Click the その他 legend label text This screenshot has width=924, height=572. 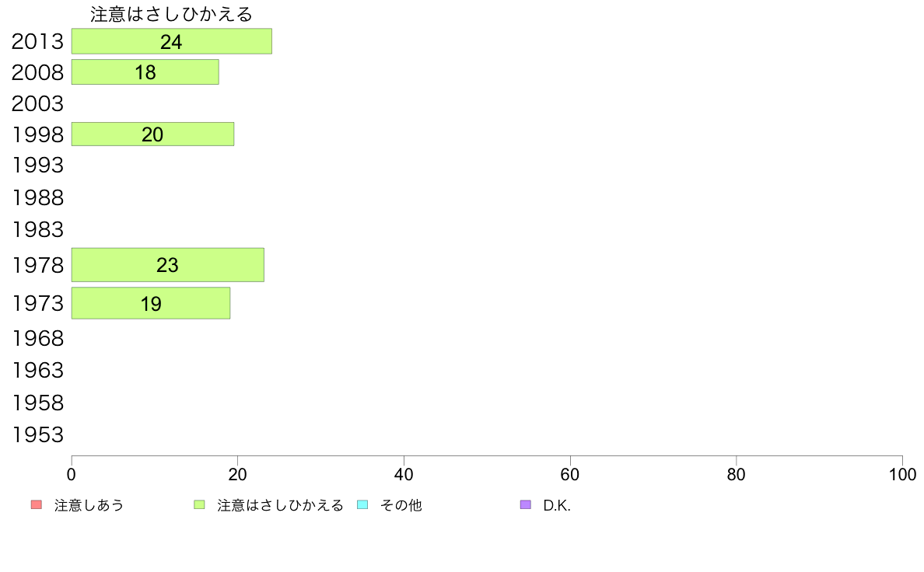401,505
